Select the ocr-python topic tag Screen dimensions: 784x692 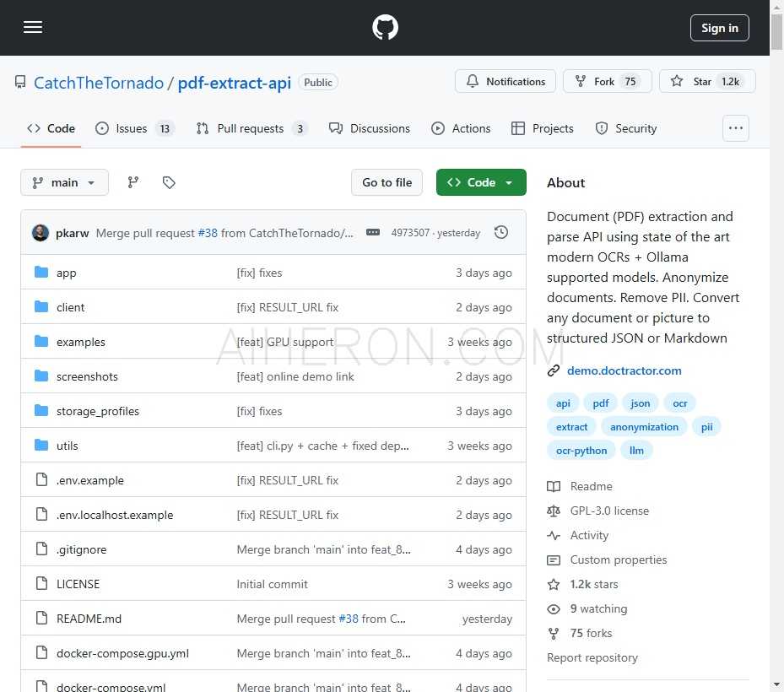(x=581, y=450)
